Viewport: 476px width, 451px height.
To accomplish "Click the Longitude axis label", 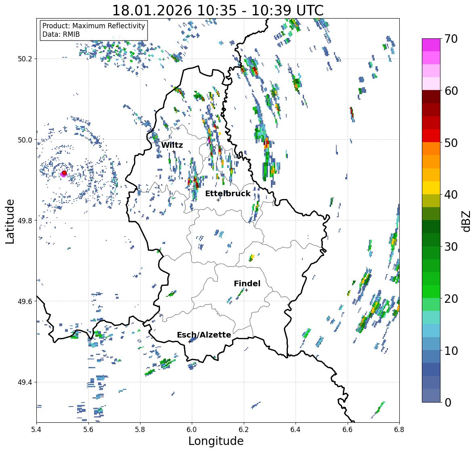I will (x=216, y=441).
